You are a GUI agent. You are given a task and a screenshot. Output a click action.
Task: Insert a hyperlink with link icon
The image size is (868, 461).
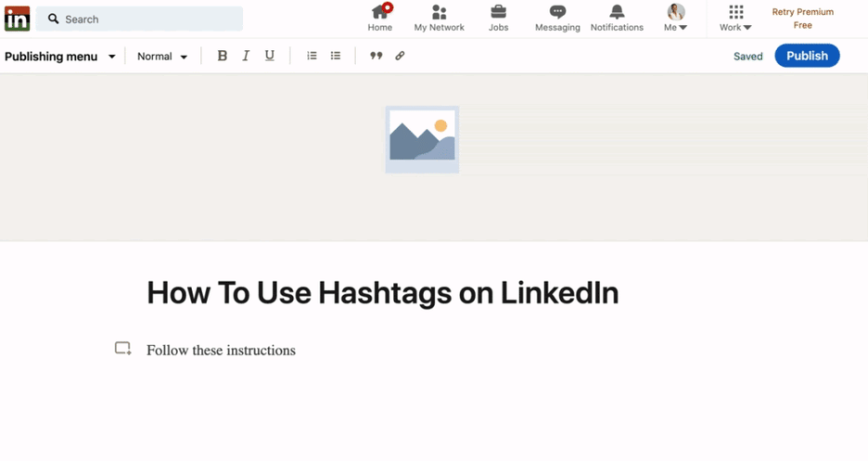[x=400, y=56]
